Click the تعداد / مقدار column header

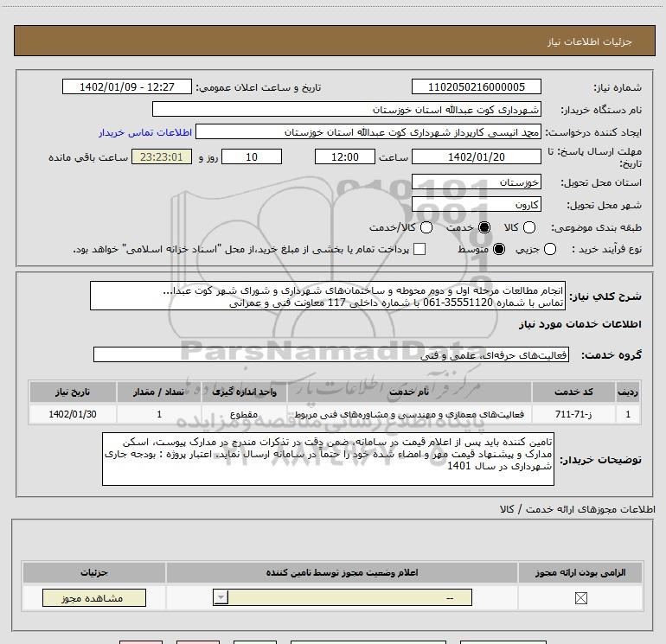tap(159, 392)
